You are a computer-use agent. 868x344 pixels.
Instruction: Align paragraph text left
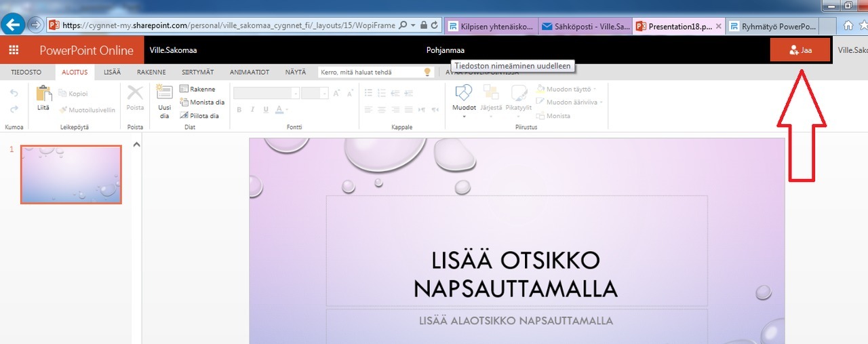tap(369, 109)
